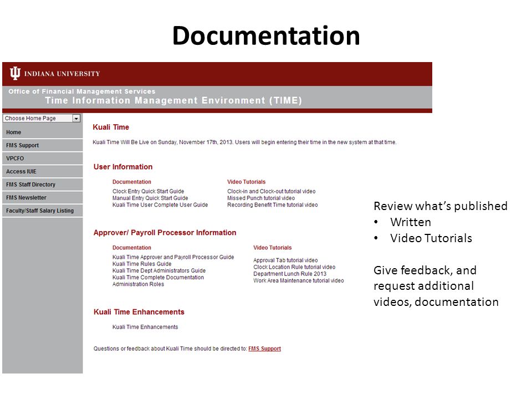Screen dimensions: 532x399
Task: Open Recording Benefit Time tutorial video
Action: 273,205
